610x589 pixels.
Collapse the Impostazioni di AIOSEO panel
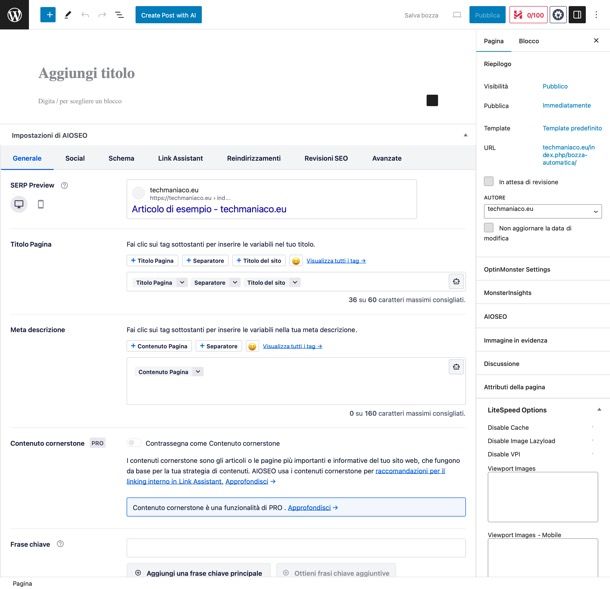(x=465, y=135)
